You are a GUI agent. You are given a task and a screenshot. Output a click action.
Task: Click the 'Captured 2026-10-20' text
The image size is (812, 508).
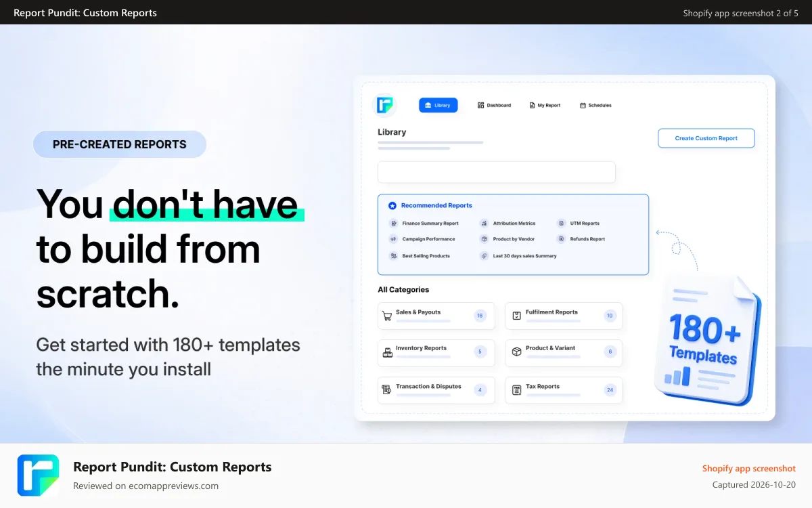coord(754,485)
